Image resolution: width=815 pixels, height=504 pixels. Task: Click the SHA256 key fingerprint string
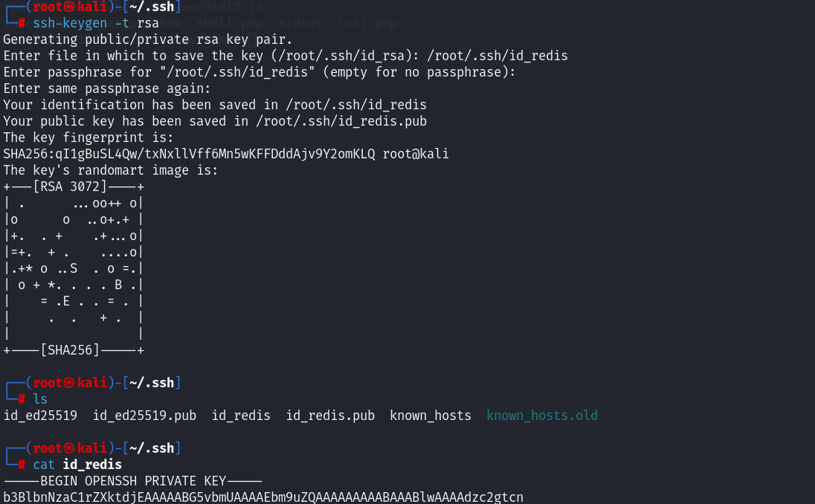[x=189, y=154]
